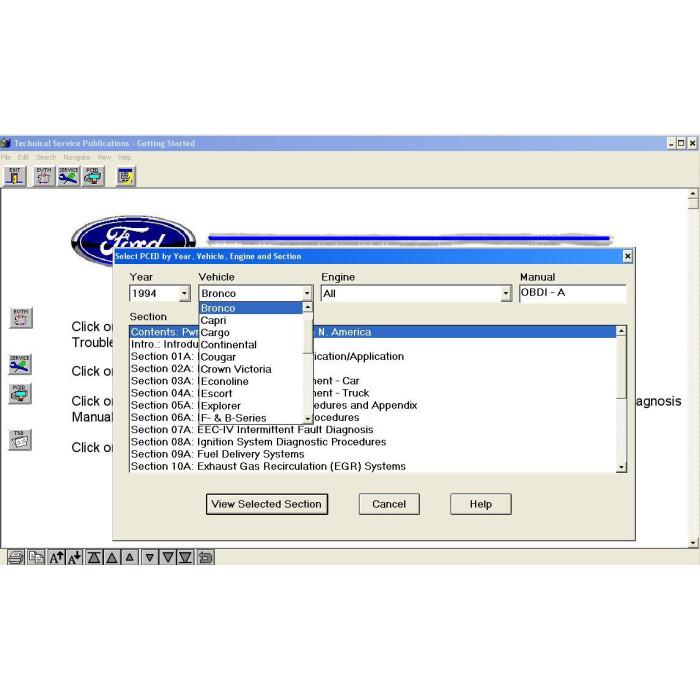Jump to top with barred up-triangle icon
Image resolution: width=700 pixels, height=700 pixels.
point(94,557)
